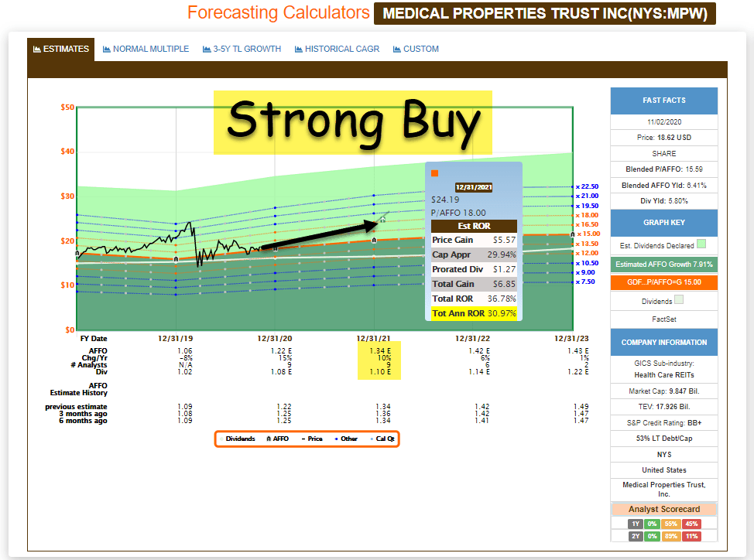Toggle the Other series in the chart legend
Screen dimensions: 754x560
[346, 439]
